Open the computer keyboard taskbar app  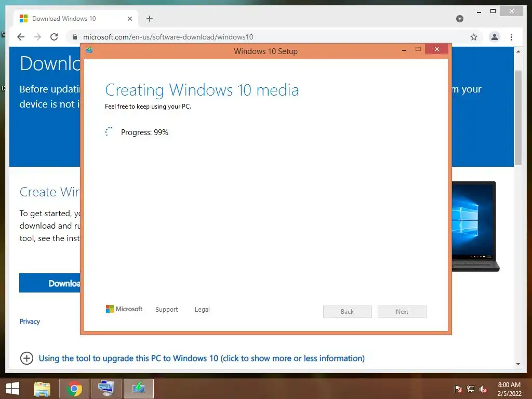(x=106, y=389)
